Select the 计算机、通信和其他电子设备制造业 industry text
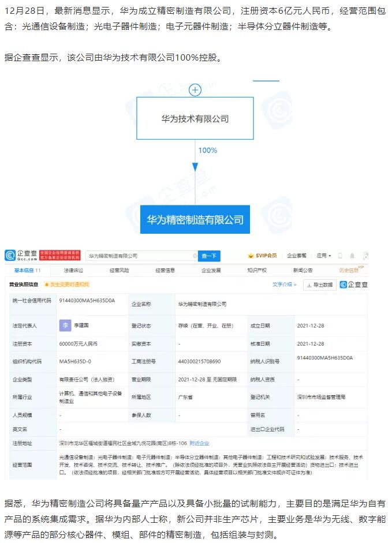 point(91,397)
